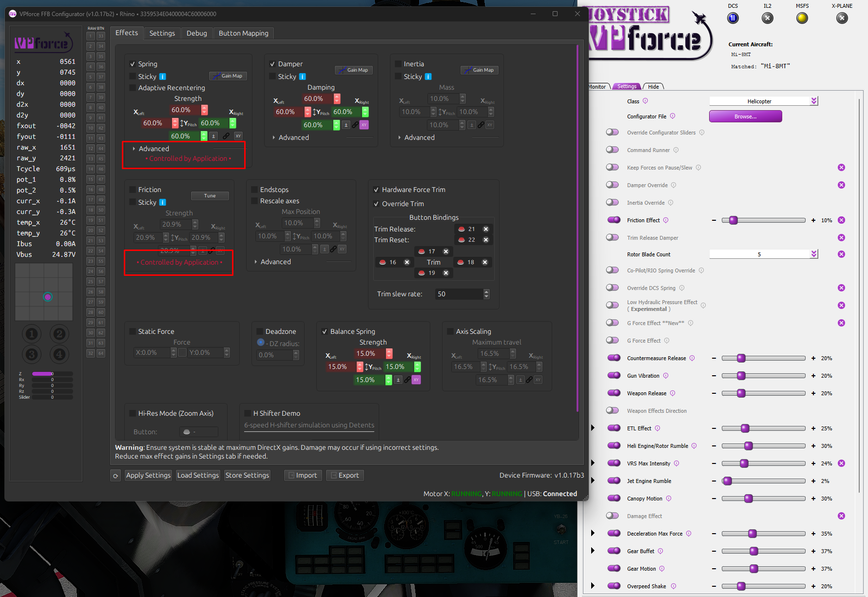Turn off the Friction Effect switch
This screenshot has height=597, width=868.
click(x=614, y=220)
